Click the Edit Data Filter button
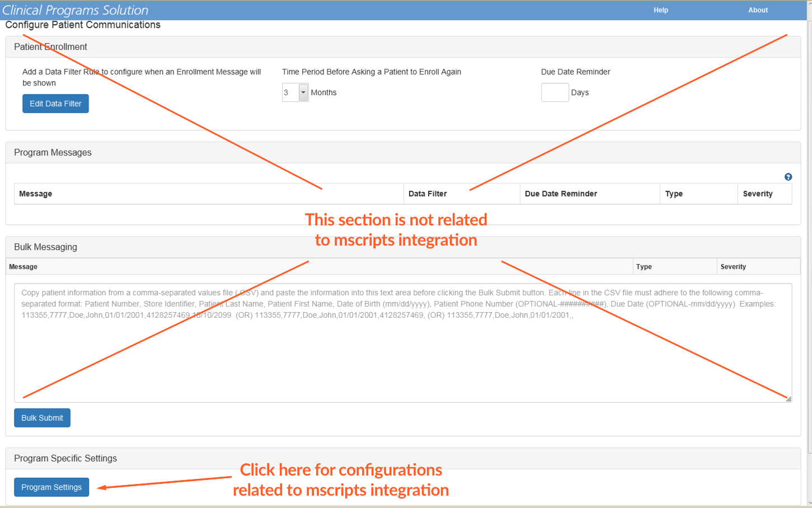The height and width of the screenshot is (508, 812). coord(55,104)
